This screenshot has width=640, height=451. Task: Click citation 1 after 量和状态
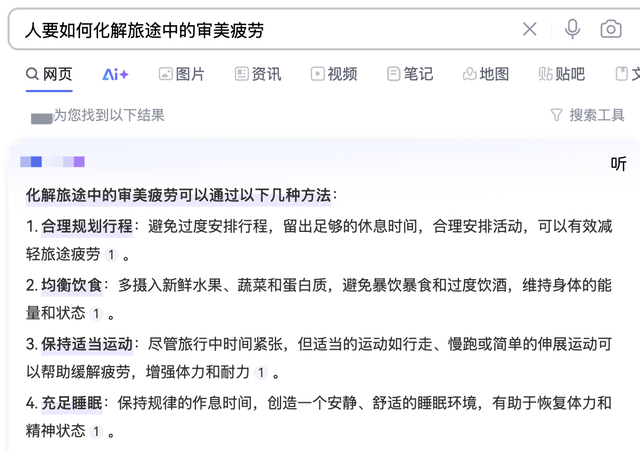(x=96, y=314)
